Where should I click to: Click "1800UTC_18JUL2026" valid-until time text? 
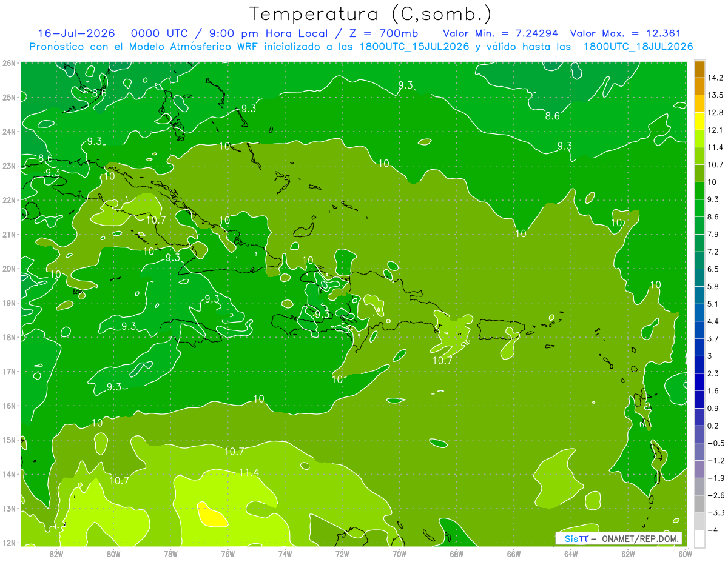pyautogui.click(x=638, y=46)
